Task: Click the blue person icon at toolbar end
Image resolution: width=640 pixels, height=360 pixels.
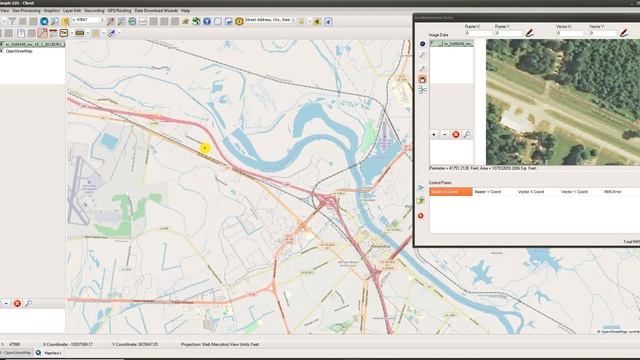Action: 328,21
